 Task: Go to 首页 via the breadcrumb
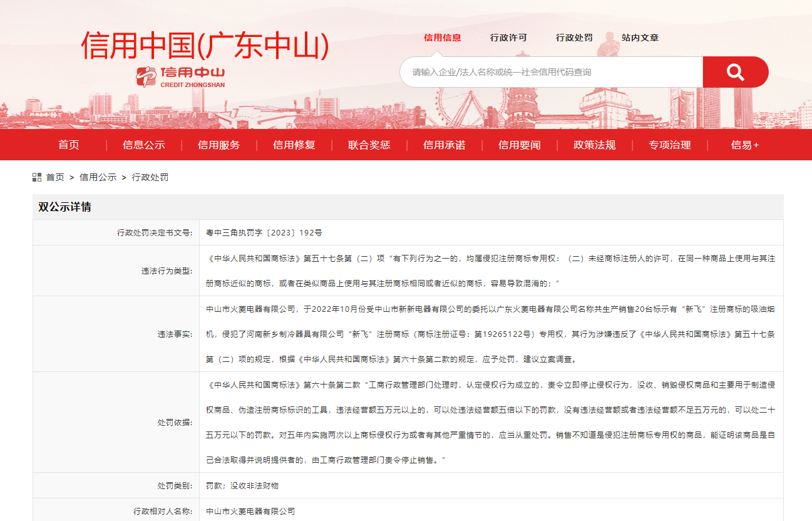click(55, 177)
